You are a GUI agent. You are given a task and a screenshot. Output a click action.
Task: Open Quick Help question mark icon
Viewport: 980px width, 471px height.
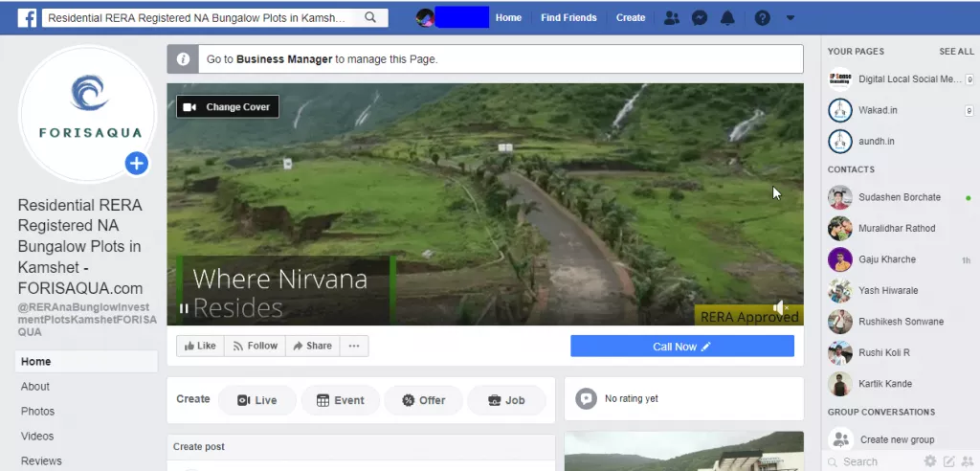(762, 17)
